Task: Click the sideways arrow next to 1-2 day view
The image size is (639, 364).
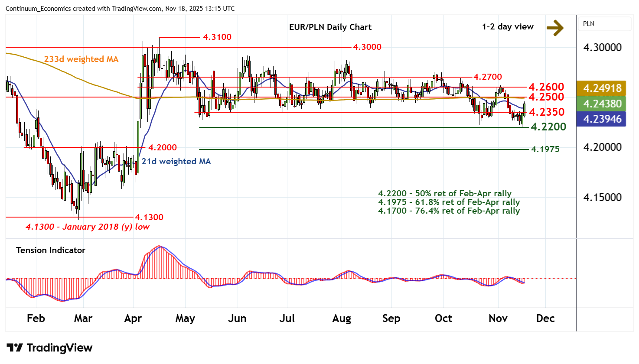Action: pos(554,28)
